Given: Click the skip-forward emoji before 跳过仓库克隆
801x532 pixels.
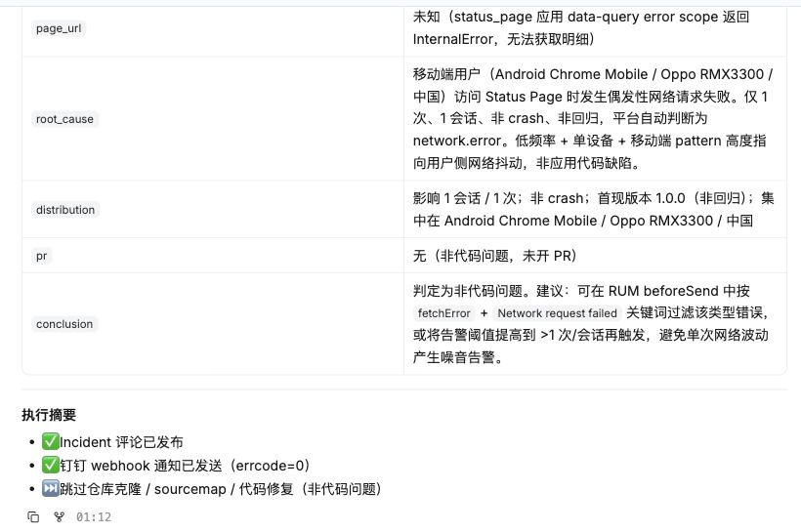Looking at the screenshot, I should (50, 489).
